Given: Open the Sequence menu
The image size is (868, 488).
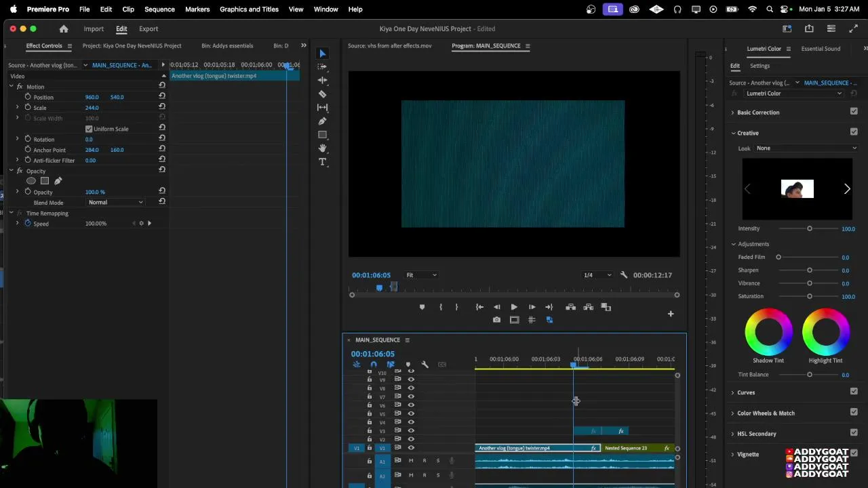Looking at the screenshot, I should click(159, 9).
